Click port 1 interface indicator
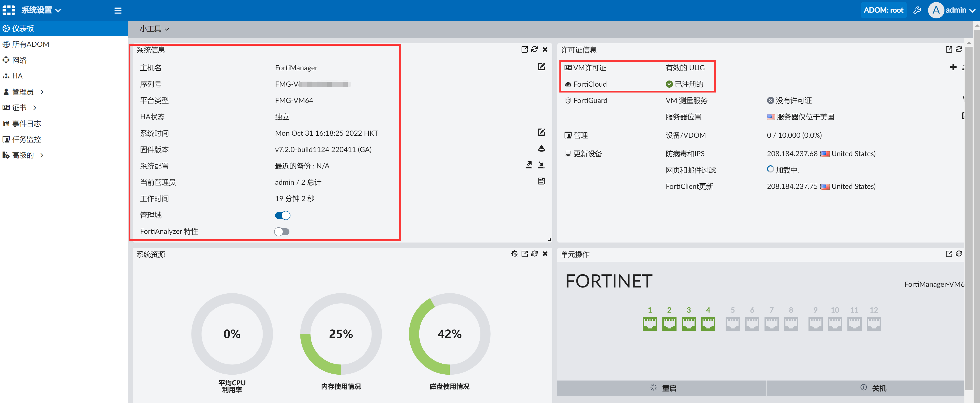Viewport: 980px width, 403px height. (649, 324)
